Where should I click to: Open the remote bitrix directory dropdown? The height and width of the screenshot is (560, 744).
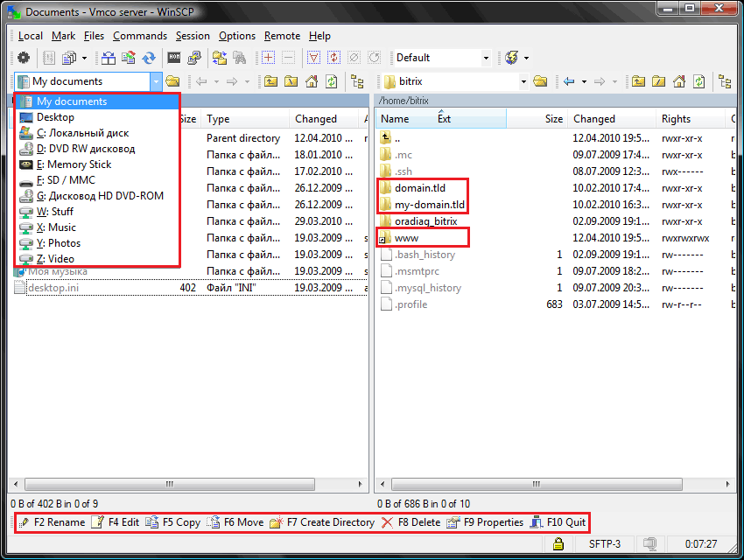[x=523, y=81]
